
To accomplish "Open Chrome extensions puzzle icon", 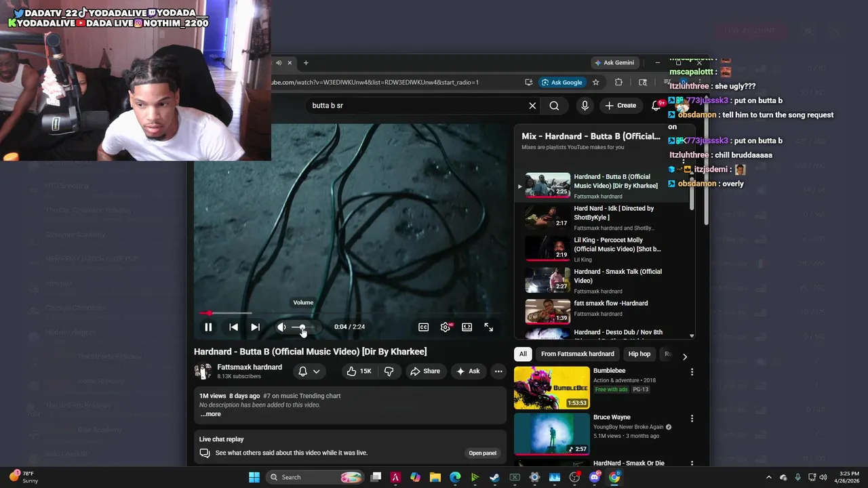I will pyautogui.click(x=618, y=82).
